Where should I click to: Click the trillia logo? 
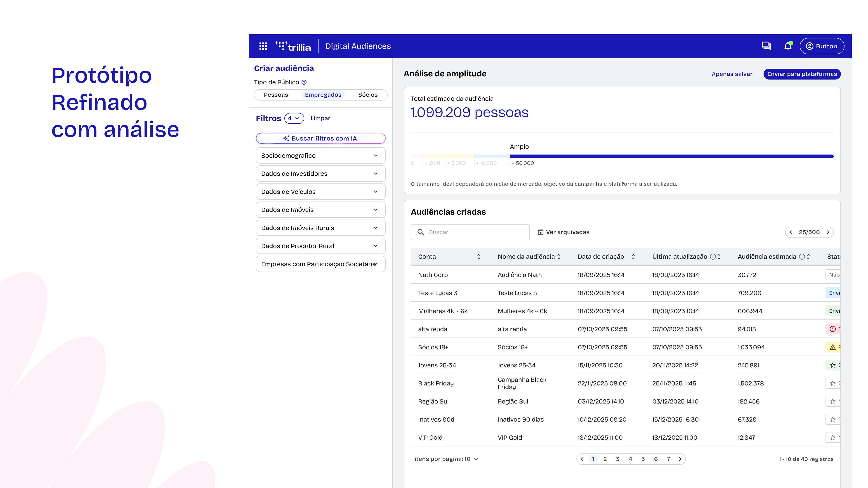293,46
